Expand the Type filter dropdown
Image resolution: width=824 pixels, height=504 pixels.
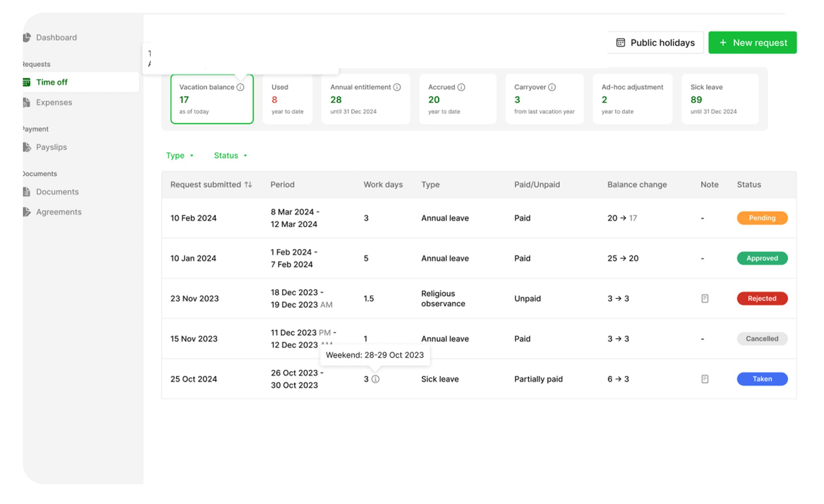[180, 156]
